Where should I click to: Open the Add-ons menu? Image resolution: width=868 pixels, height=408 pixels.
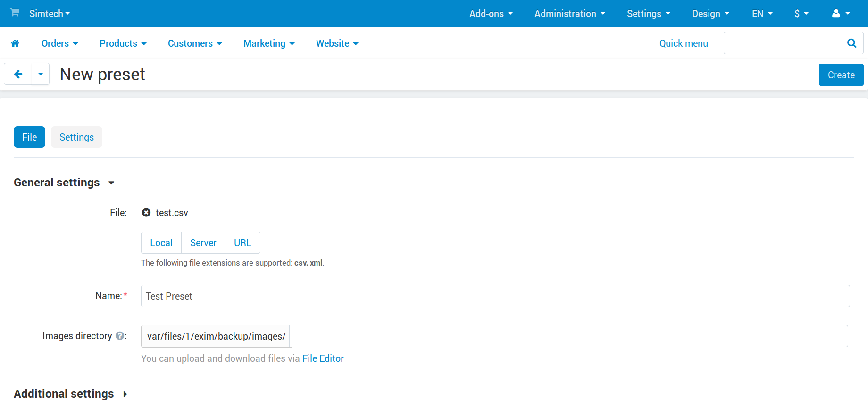pyautogui.click(x=491, y=14)
